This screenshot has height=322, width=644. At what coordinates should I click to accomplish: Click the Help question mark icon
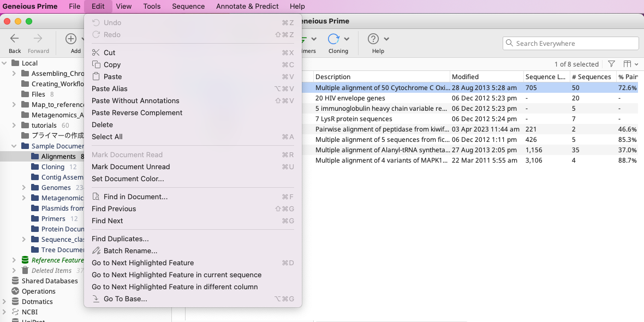(x=373, y=39)
